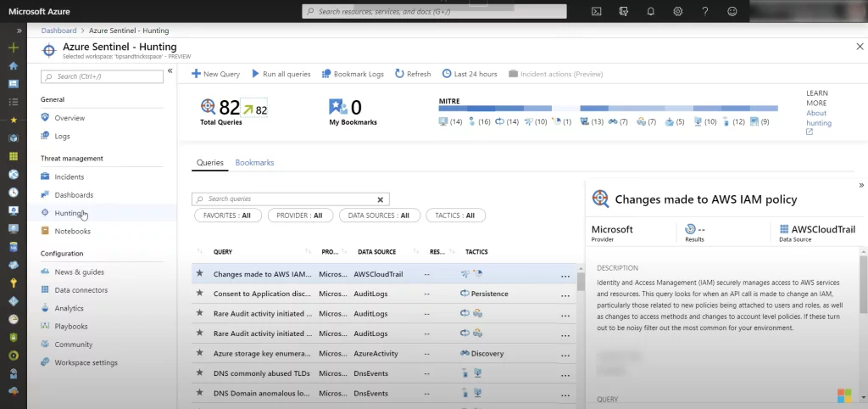Image resolution: width=868 pixels, height=409 pixels.
Task: Expand the TACTICS filter dropdown
Action: click(x=455, y=216)
